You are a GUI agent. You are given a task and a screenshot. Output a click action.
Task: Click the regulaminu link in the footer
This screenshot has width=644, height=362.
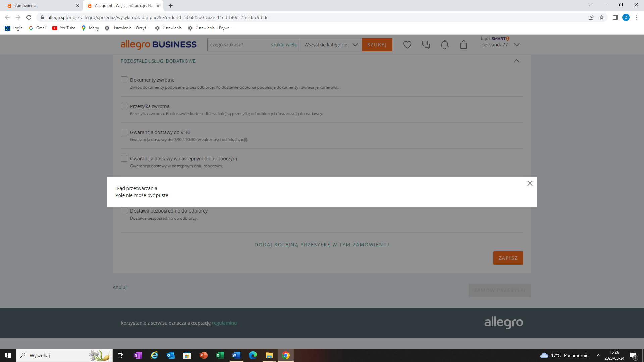point(224,323)
